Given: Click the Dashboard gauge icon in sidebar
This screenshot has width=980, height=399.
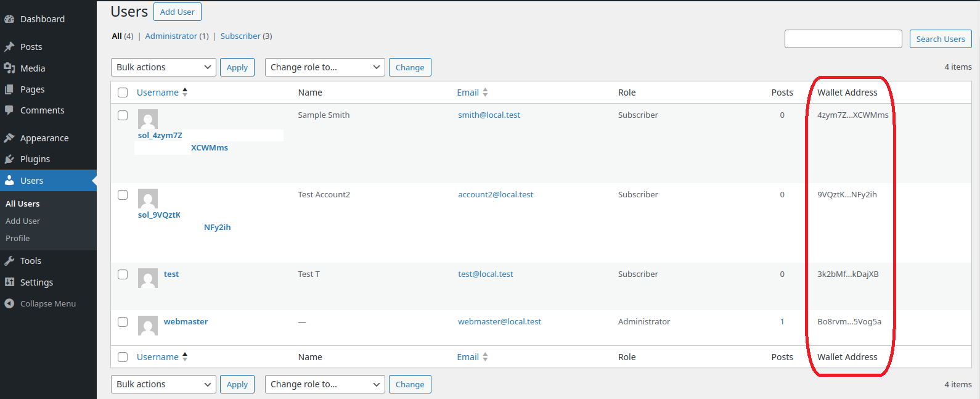Looking at the screenshot, I should pyautogui.click(x=9, y=19).
